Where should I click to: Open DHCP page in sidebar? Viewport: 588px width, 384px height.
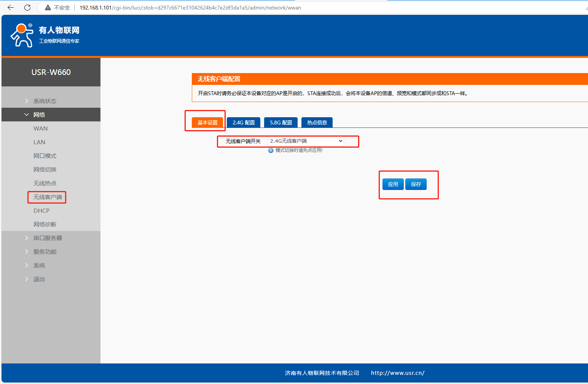click(x=41, y=210)
